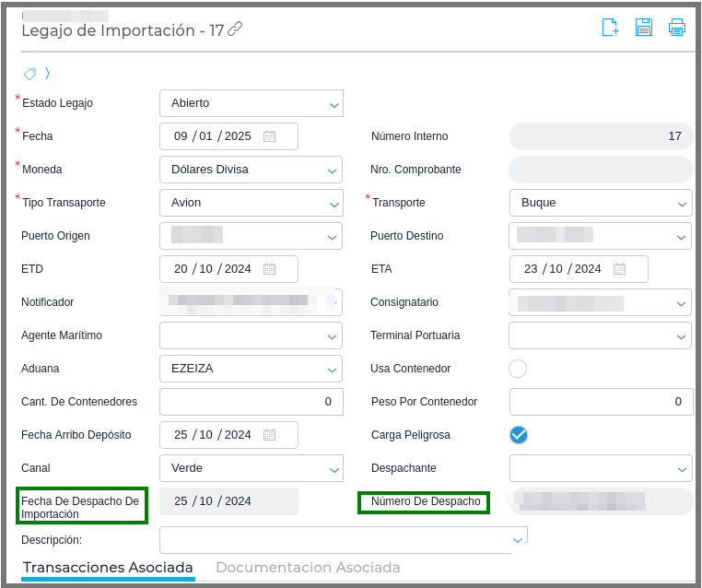Open the Fecha Arribo Depósito calendar icon

(x=269, y=435)
